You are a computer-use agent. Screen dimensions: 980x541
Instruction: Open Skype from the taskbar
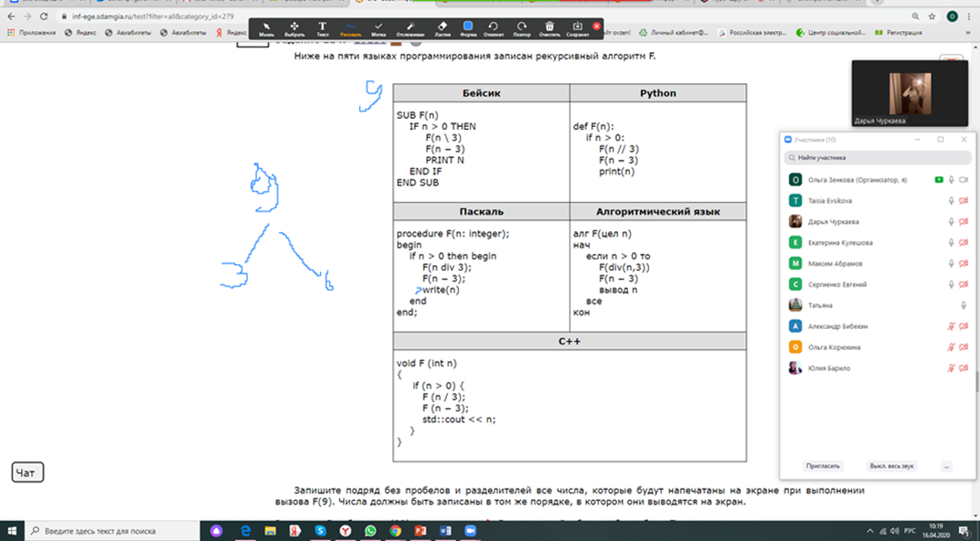(320, 531)
